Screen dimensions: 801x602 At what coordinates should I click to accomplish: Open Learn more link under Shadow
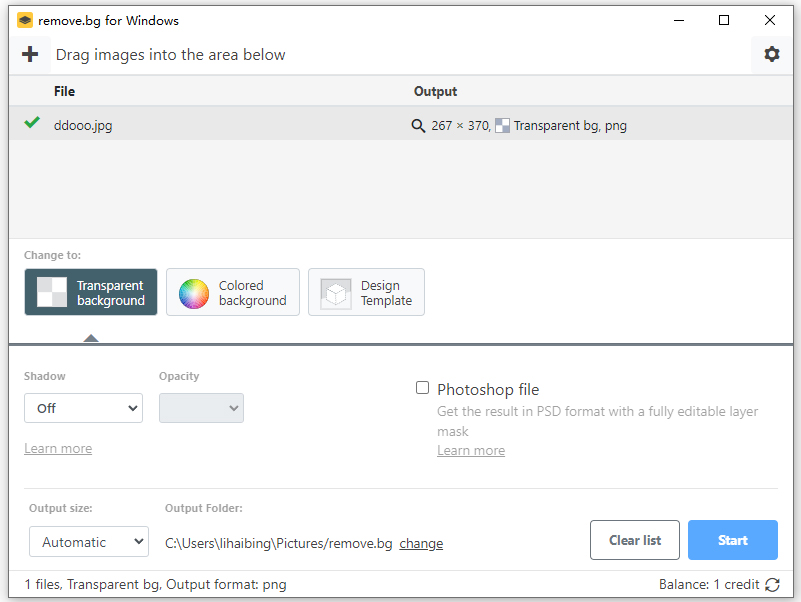pos(58,449)
